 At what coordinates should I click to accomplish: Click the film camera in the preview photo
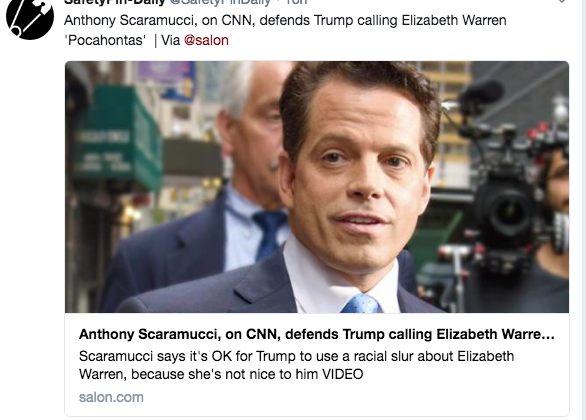[512, 194]
